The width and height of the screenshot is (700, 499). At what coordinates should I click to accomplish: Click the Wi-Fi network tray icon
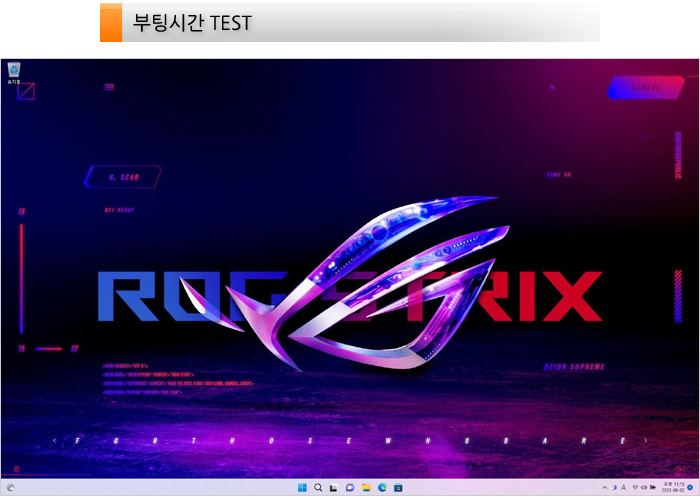click(635, 487)
